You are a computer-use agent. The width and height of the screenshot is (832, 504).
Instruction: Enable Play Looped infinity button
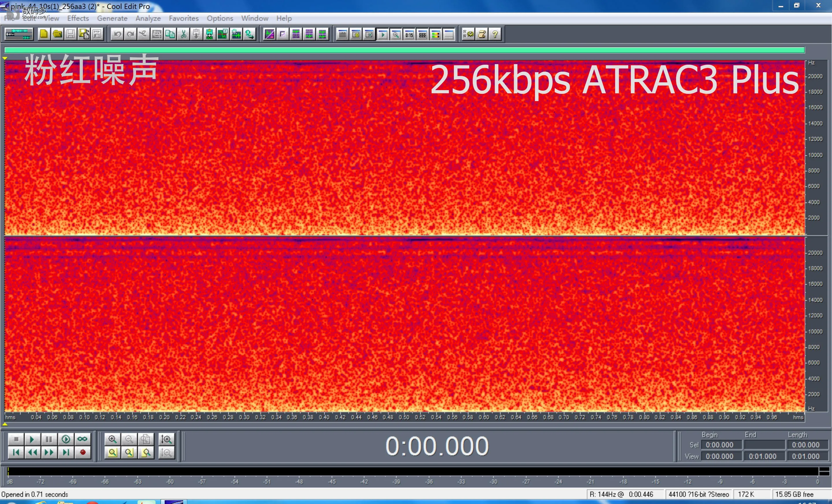click(82, 439)
